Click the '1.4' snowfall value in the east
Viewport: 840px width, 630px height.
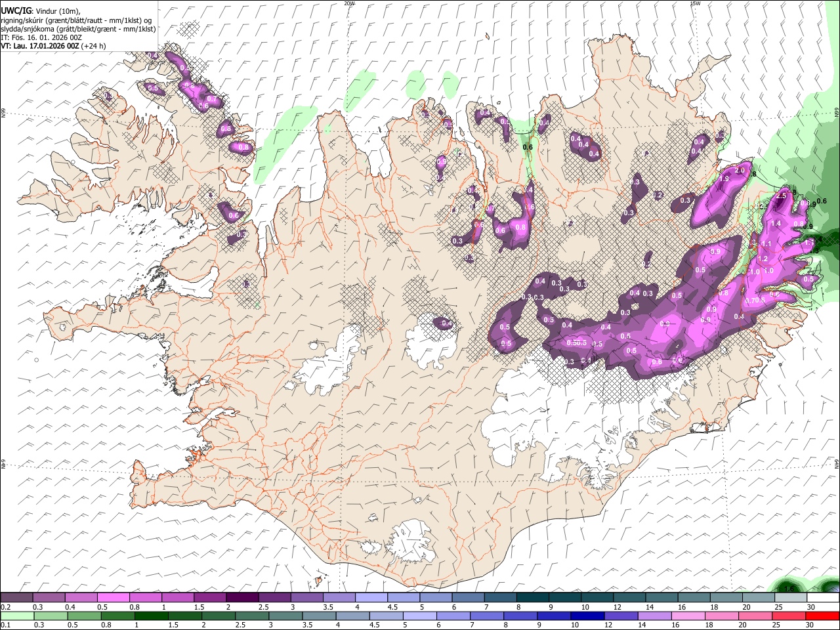pos(776,224)
